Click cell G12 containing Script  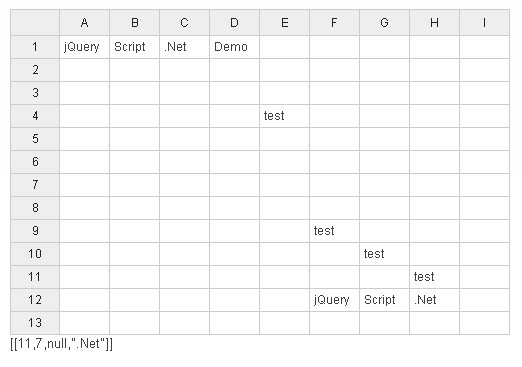click(385, 300)
